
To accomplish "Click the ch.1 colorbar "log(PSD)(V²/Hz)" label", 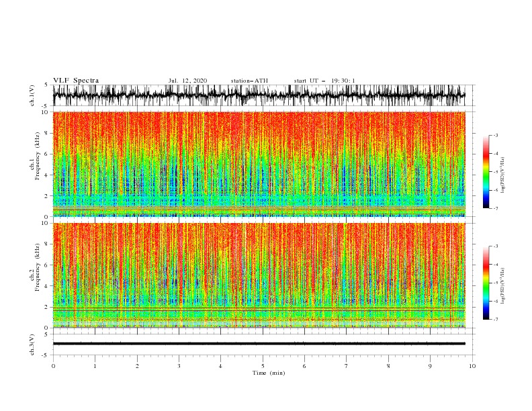I will point(503,175).
